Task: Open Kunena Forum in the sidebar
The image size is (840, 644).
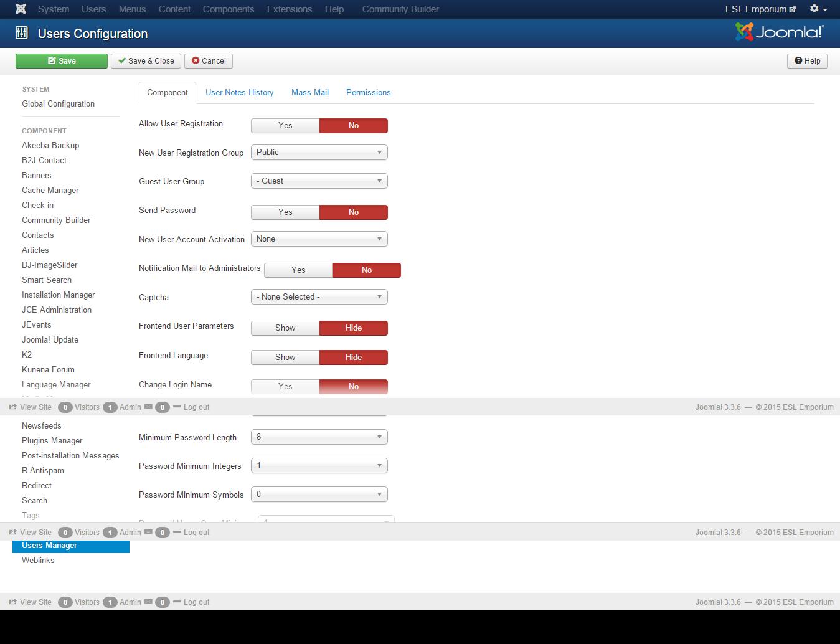Action: click(x=48, y=370)
